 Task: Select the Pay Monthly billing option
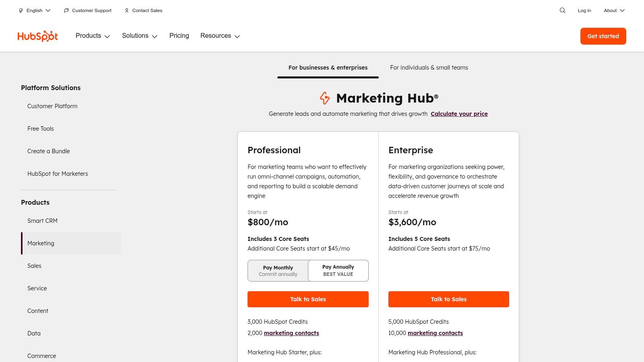coord(278,270)
